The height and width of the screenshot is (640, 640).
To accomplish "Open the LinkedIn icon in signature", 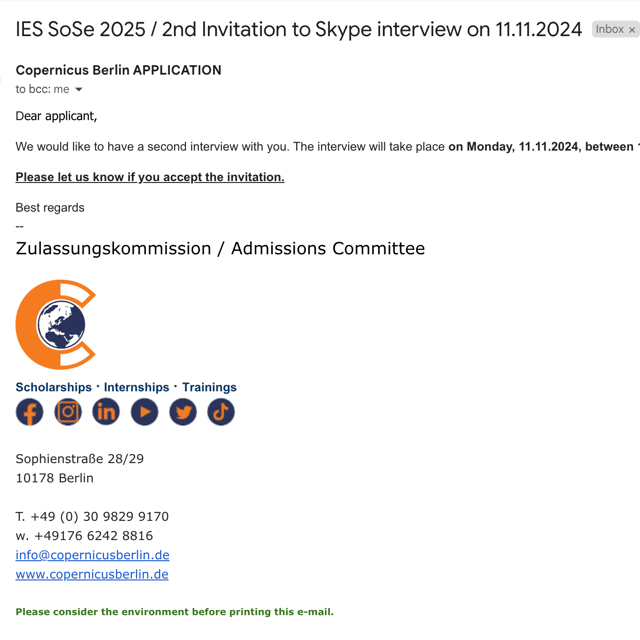I will click(x=106, y=412).
